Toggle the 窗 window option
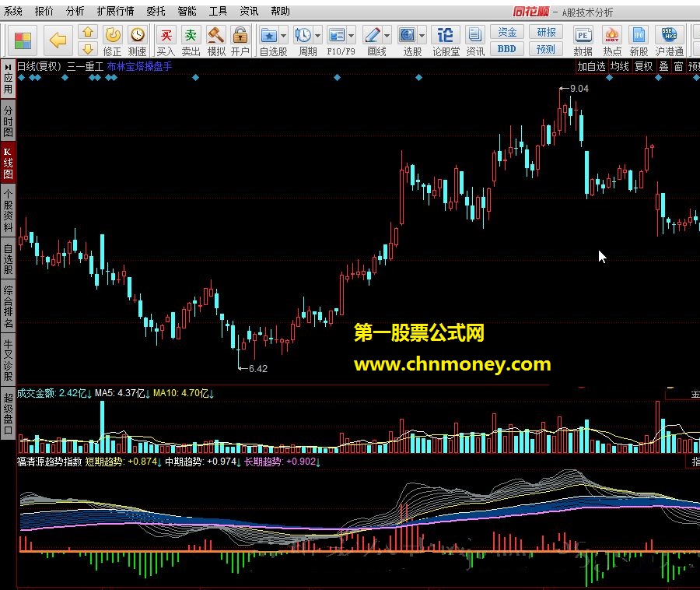Image resolution: width=700 pixels, height=590 pixels. tap(678, 66)
